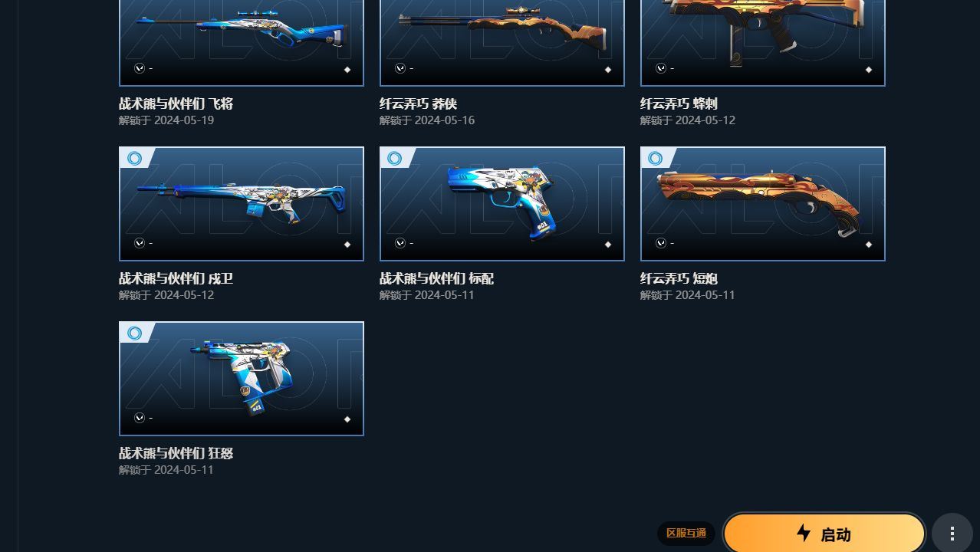Open the three-dot more options menu

pos(952,534)
